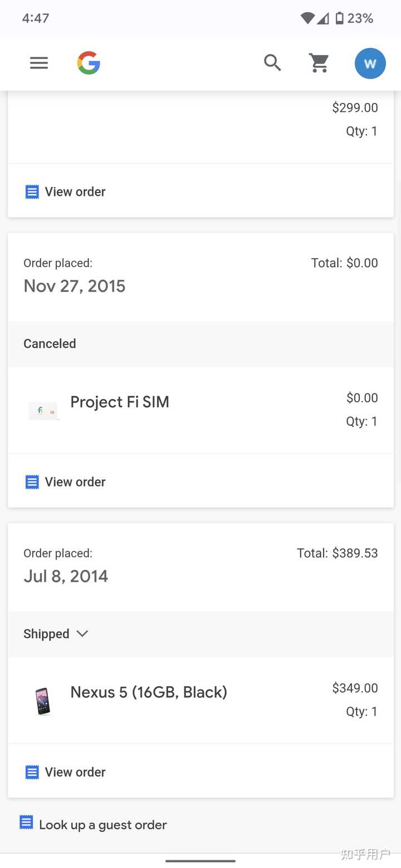
Task: Open the W account avatar
Action: [370, 63]
